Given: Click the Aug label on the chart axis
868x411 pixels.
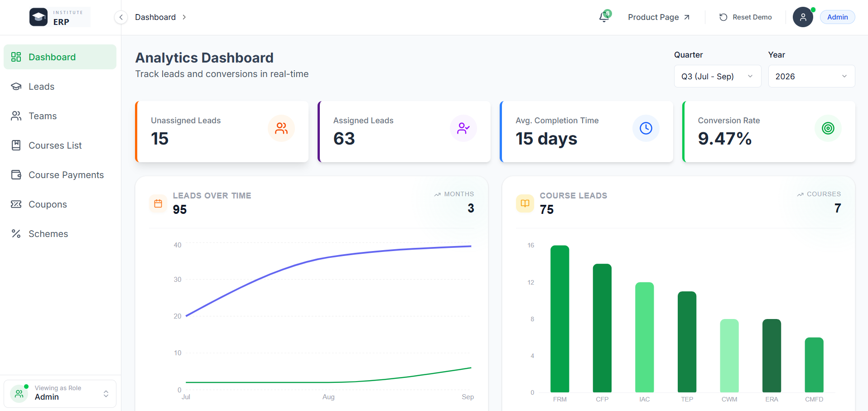Looking at the screenshot, I should [328, 397].
